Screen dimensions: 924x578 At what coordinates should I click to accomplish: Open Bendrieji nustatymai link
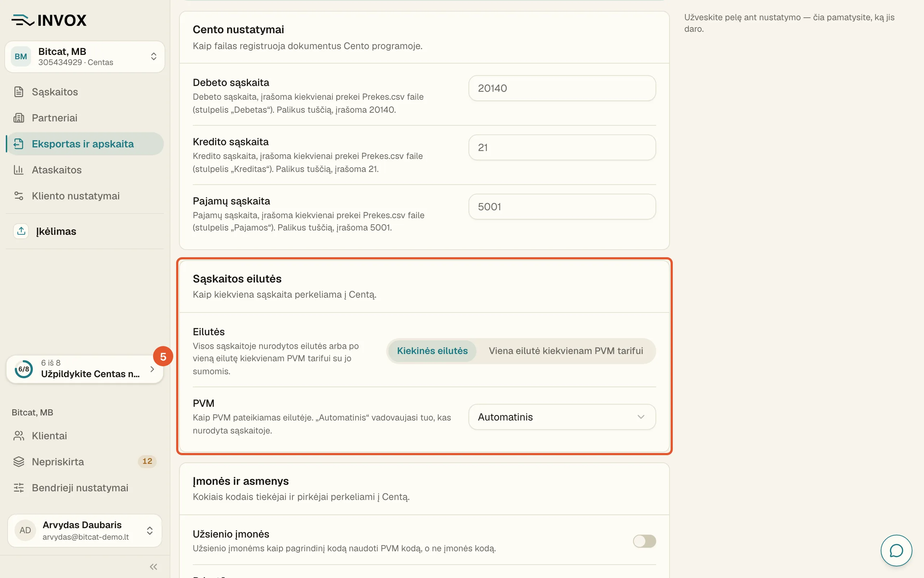point(85,488)
